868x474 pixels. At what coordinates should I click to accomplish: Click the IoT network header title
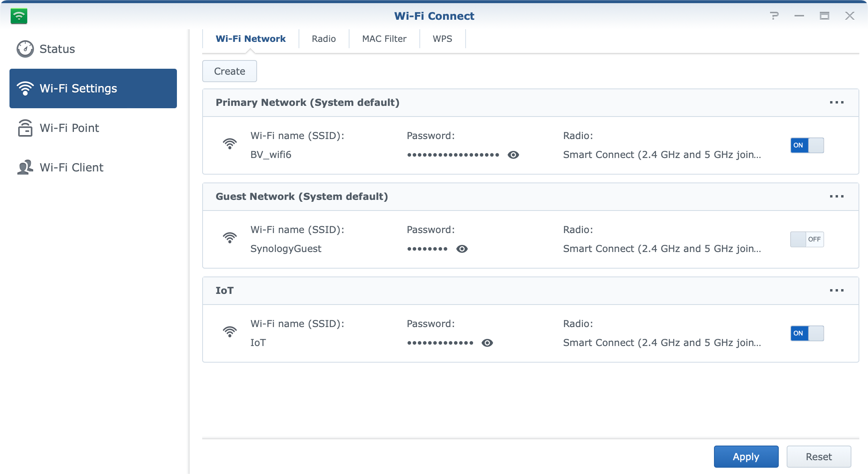coord(224,290)
